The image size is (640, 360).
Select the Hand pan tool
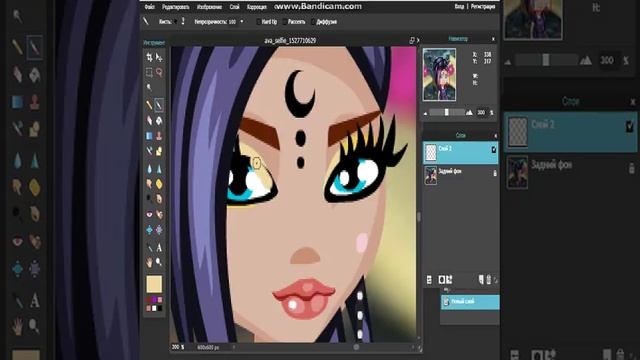[x=149, y=262]
